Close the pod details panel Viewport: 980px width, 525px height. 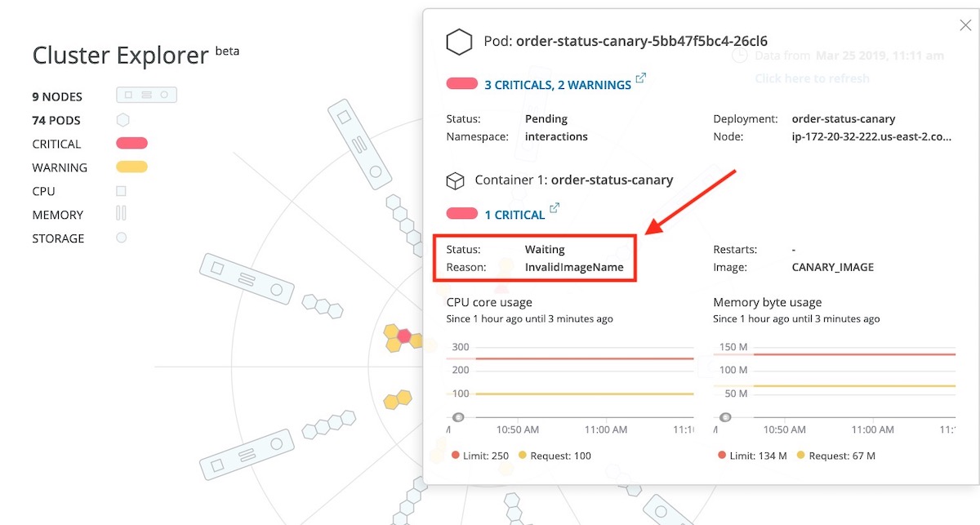tap(965, 25)
